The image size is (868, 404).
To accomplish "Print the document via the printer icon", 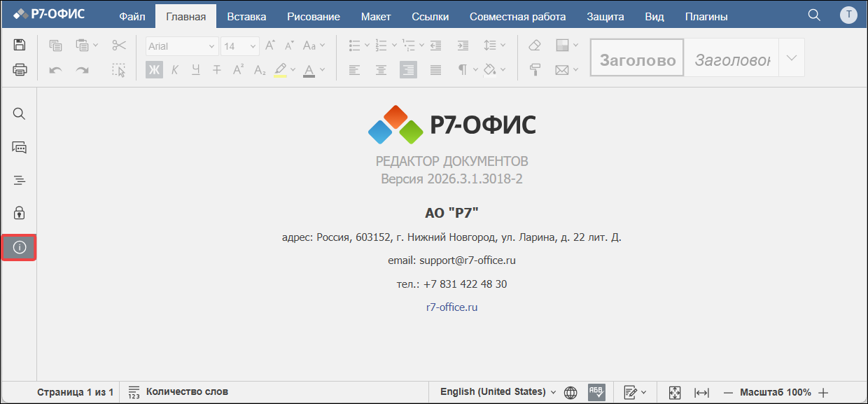I will click(x=20, y=69).
